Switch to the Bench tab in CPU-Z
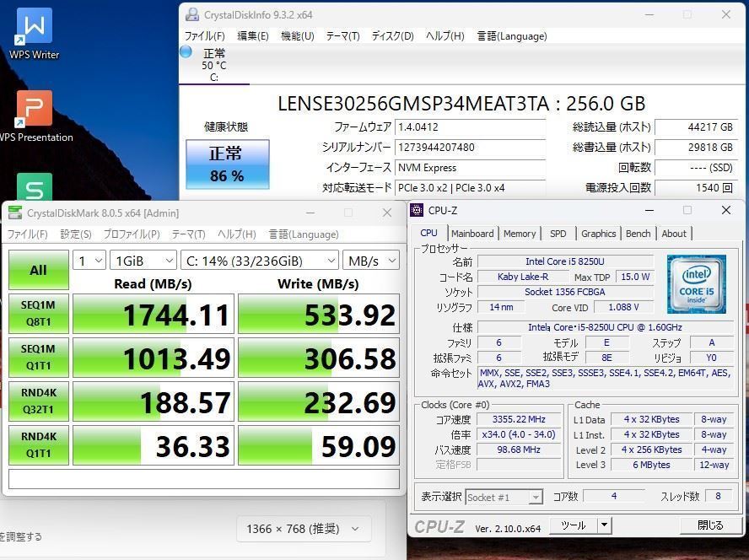The height and width of the screenshot is (560, 749). 639,234
